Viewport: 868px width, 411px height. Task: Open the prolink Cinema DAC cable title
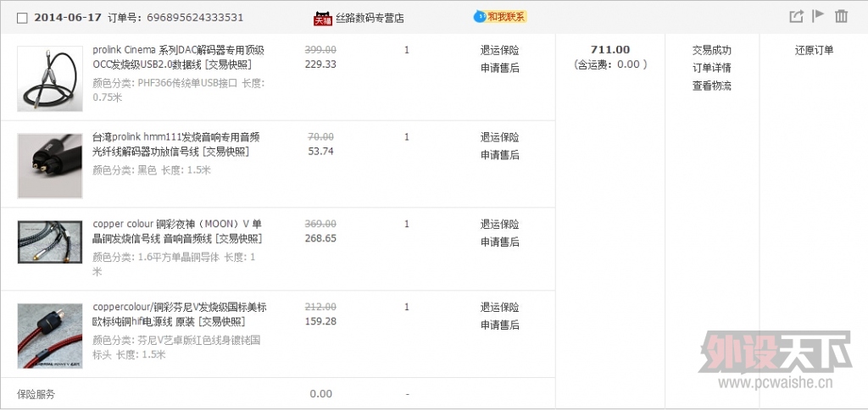[x=178, y=58]
